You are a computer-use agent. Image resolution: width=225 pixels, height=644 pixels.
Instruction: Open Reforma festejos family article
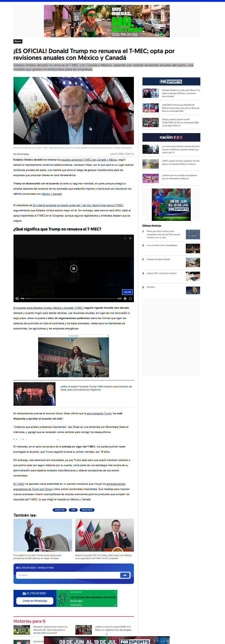181,149
